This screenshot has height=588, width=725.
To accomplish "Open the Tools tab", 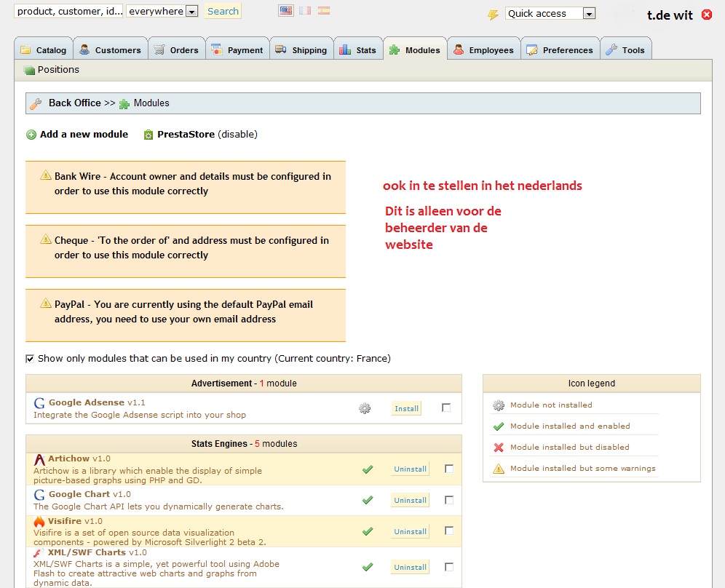I will pyautogui.click(x=626, y=50).
